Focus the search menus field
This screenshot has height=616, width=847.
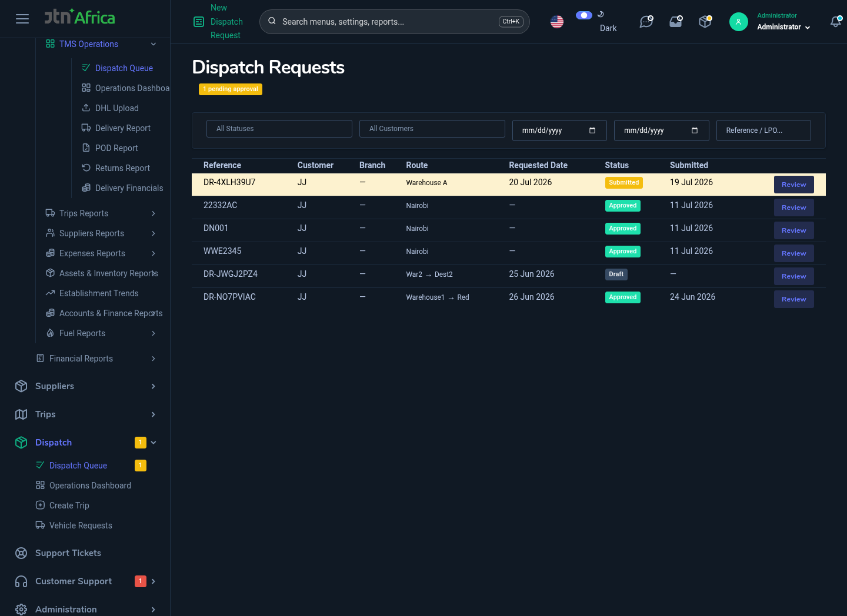[394, 22]
